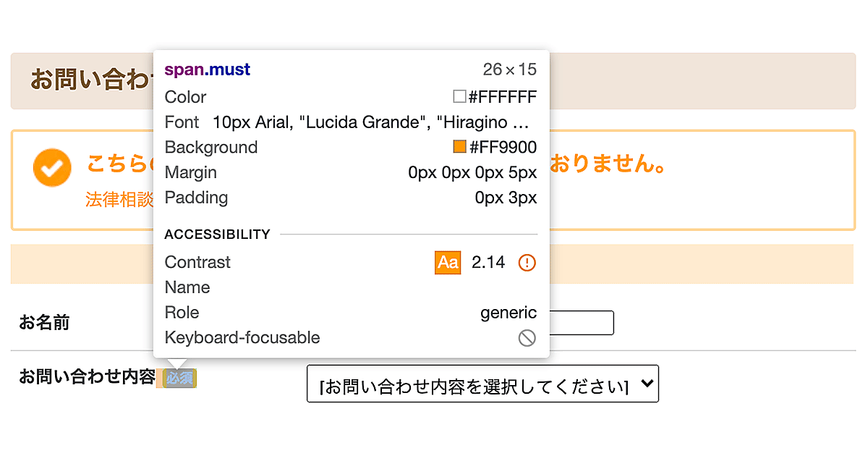Click the お名前 field label
The width and height of the screenshot is (868, 456).
click(44, 323)
